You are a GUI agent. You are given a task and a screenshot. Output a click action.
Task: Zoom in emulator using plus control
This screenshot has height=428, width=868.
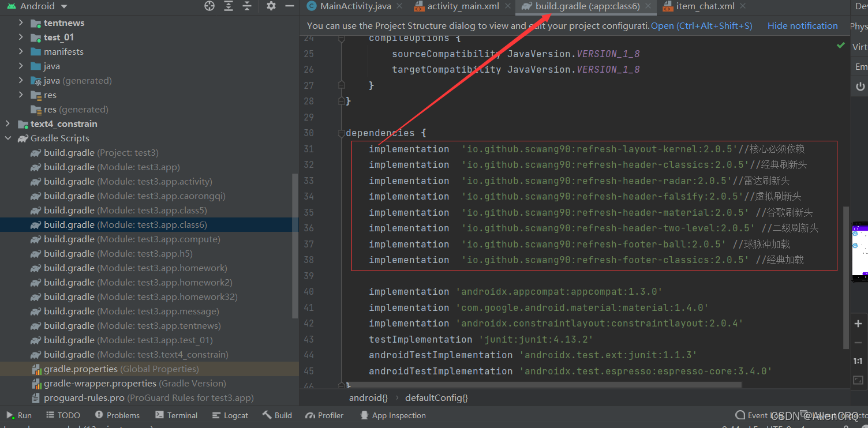pos(858,324)
